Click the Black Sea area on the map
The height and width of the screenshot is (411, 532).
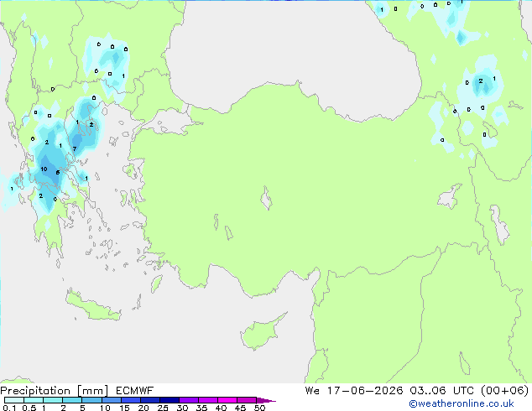(x=292, y=51)
